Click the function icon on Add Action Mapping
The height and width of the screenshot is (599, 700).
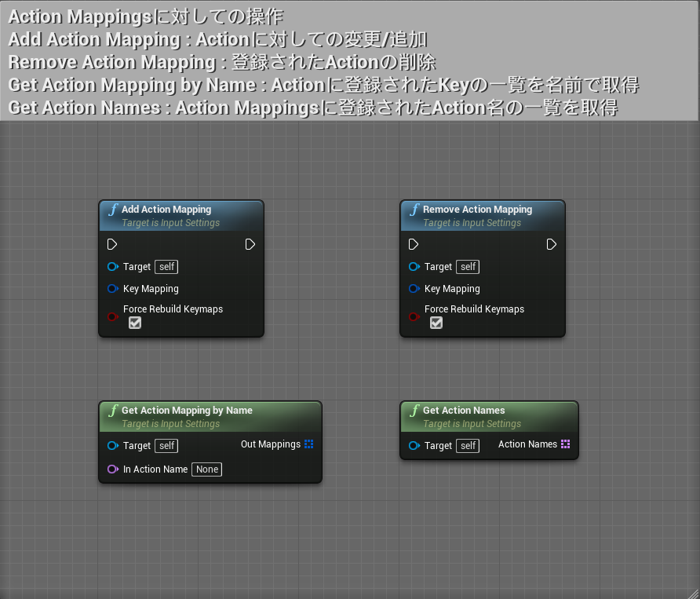tap(113, 209)
